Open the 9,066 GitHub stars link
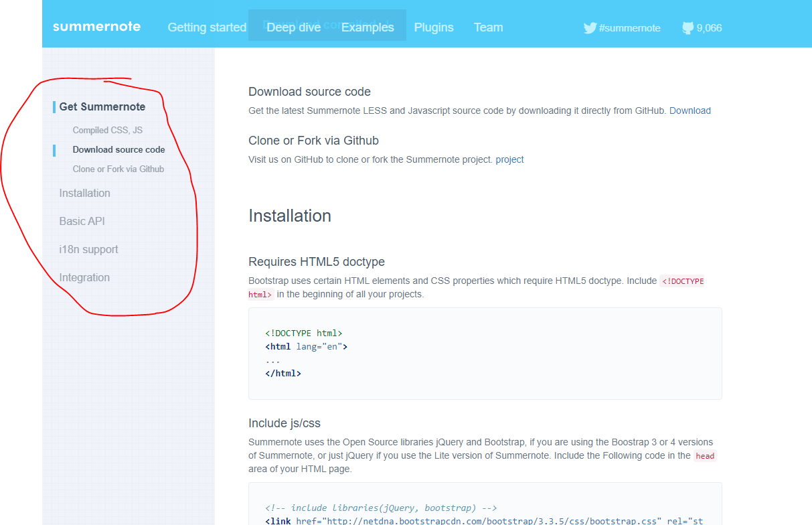The width and height of the screenshot is (812, 525). pos(709,28)
